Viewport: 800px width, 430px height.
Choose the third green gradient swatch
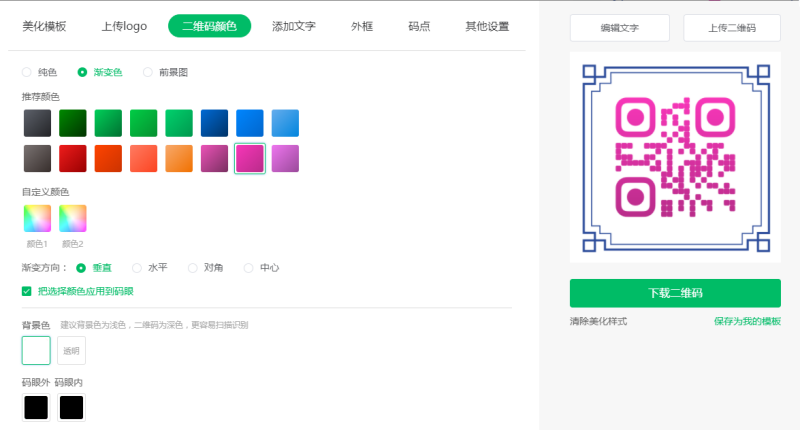coord(143,123)
